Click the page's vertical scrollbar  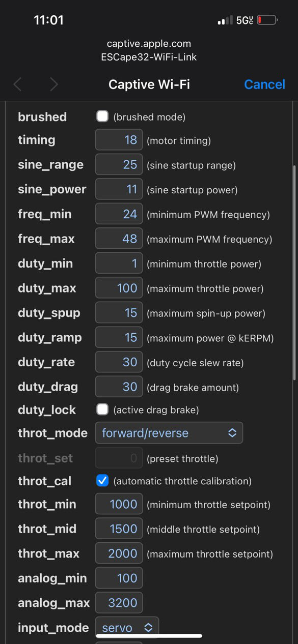point(294,272)
